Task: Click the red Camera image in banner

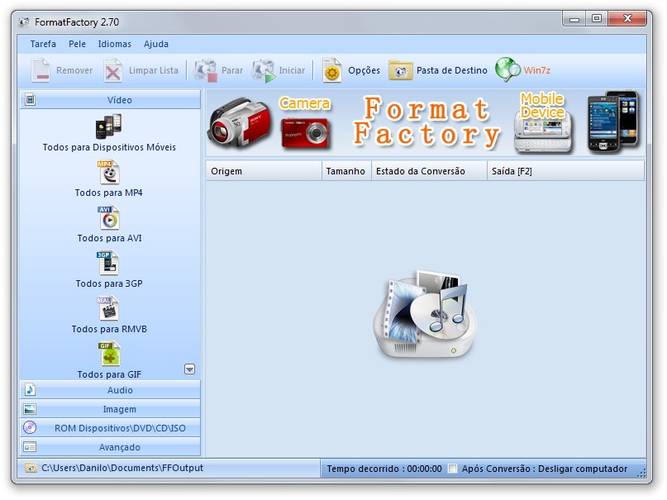Action: [x=305, y=133]
